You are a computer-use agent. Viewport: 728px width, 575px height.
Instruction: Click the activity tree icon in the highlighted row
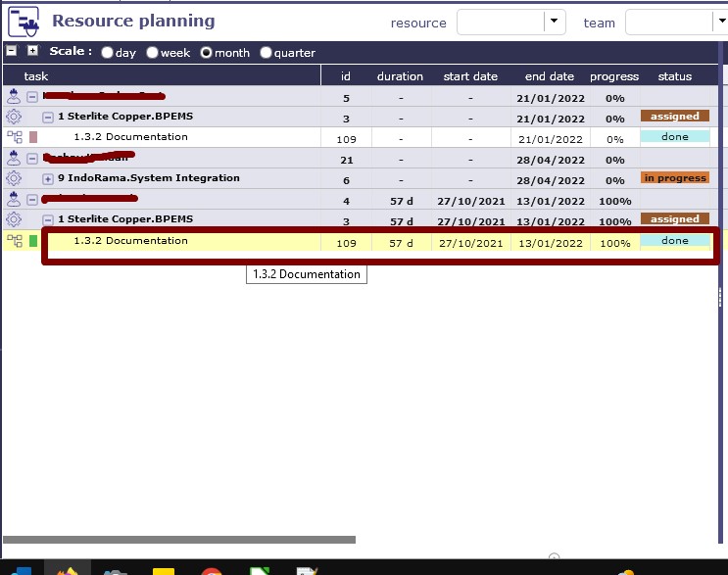[x=14, y=241]
